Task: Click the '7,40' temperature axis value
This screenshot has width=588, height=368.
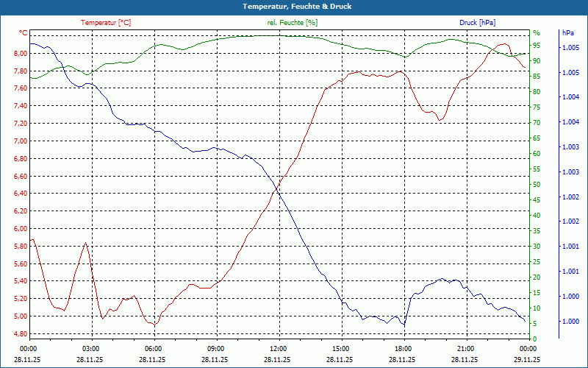Action: pyautogui.click(x=21, y=106)
